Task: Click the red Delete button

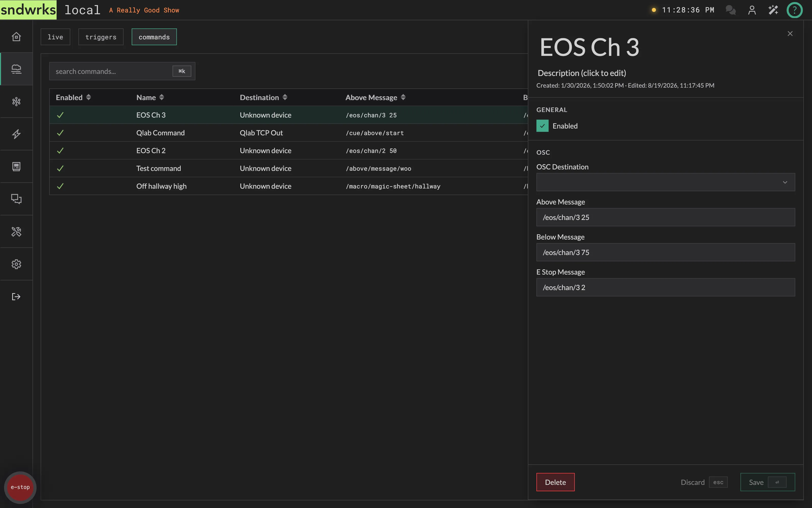Action: (x=555, y=482)
